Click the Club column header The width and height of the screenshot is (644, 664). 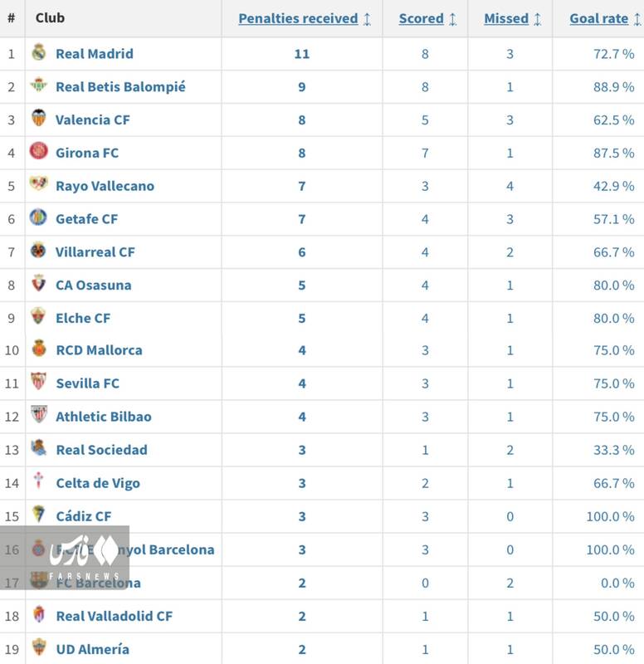(x=50, y=17)
